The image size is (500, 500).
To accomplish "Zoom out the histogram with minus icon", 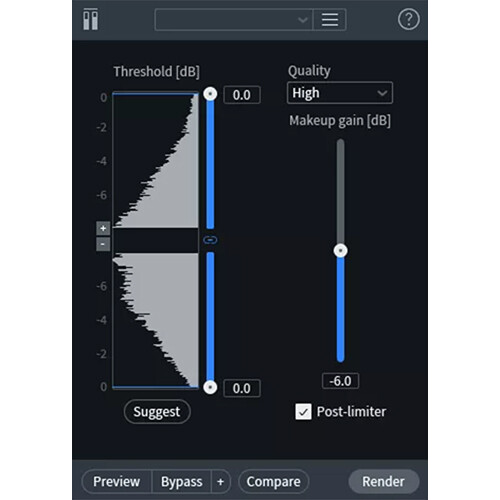I will click(x=103, y=244).
